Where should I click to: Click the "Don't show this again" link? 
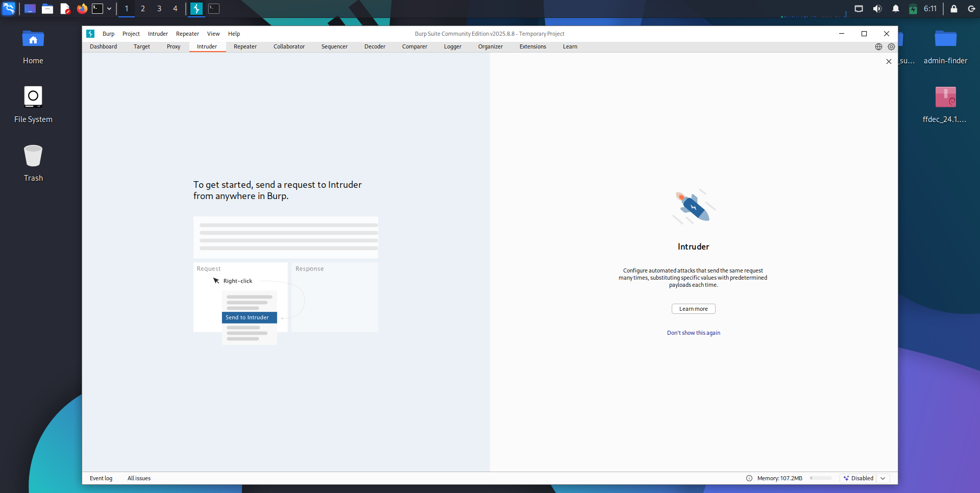(694, 333)
